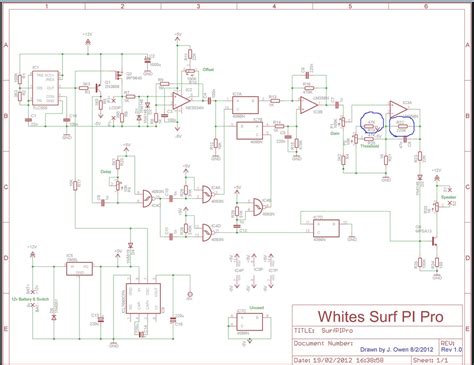The height and width of the screenshot is (365, 474).
Task: Click the 'Gain' label
Action: [x=335, y=133]
